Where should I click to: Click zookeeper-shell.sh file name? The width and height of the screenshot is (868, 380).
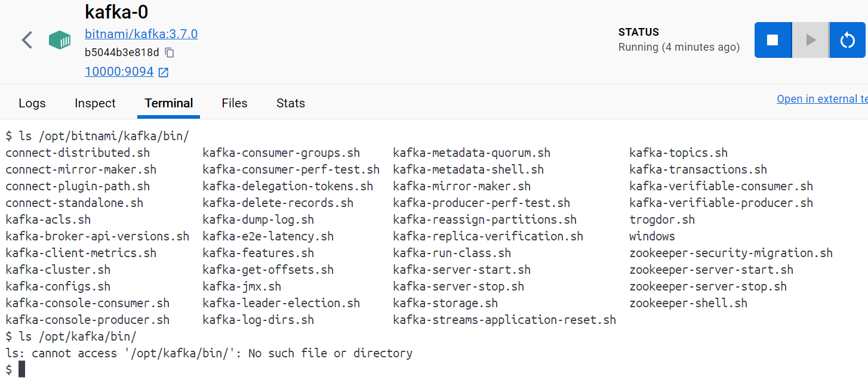pyautogui.click(x=688, y=303)
